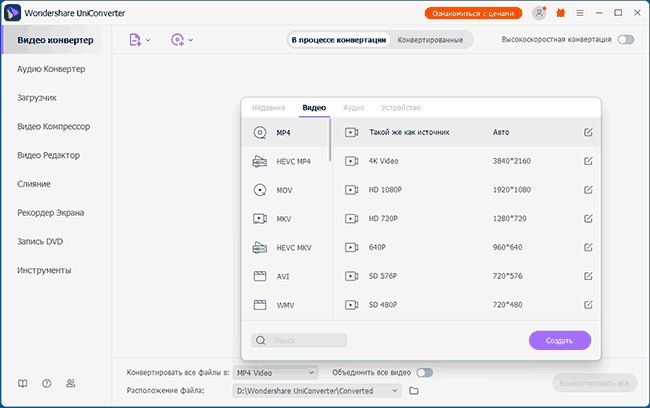Image resolution: width=650 pixels, height=408 pixels.
Task: Open the help question mark icon
Action: tap(47, 384)
